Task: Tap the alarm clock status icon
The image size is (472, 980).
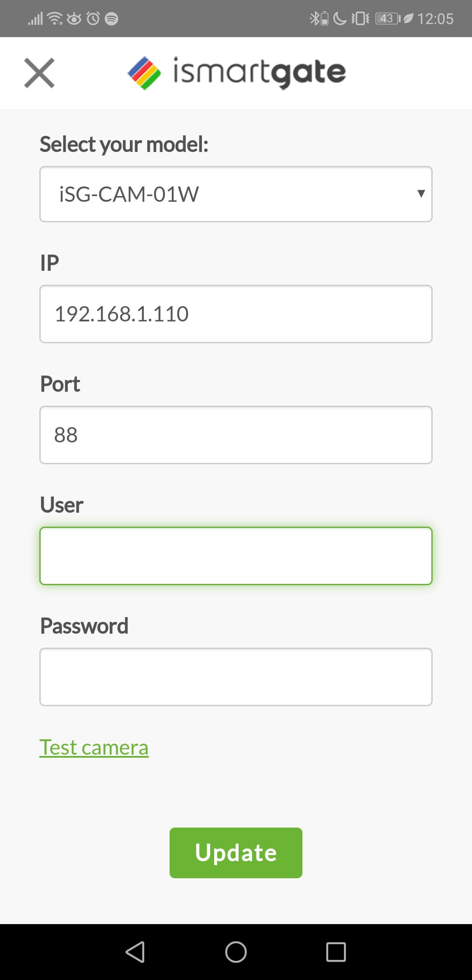Action: coord(93,18)
